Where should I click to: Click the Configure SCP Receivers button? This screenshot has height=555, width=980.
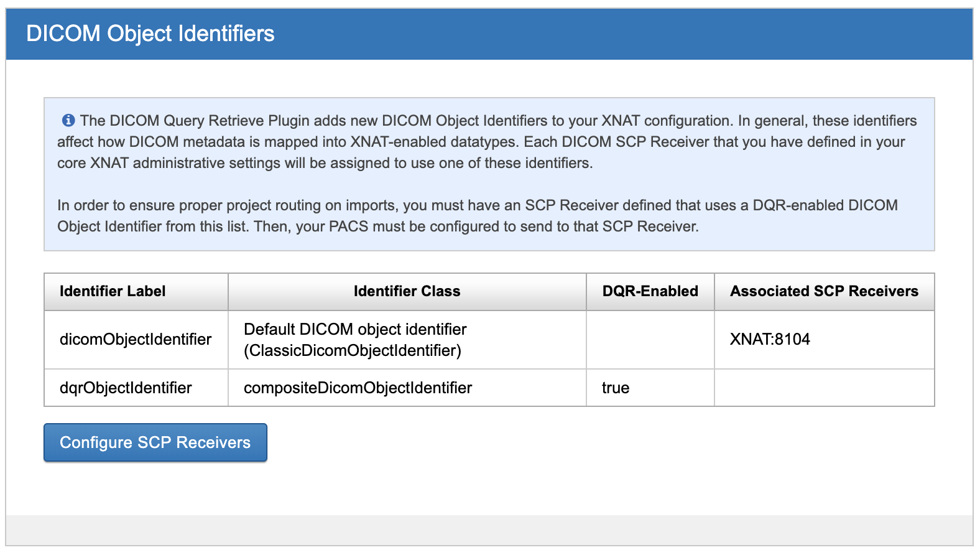[155, 442]
